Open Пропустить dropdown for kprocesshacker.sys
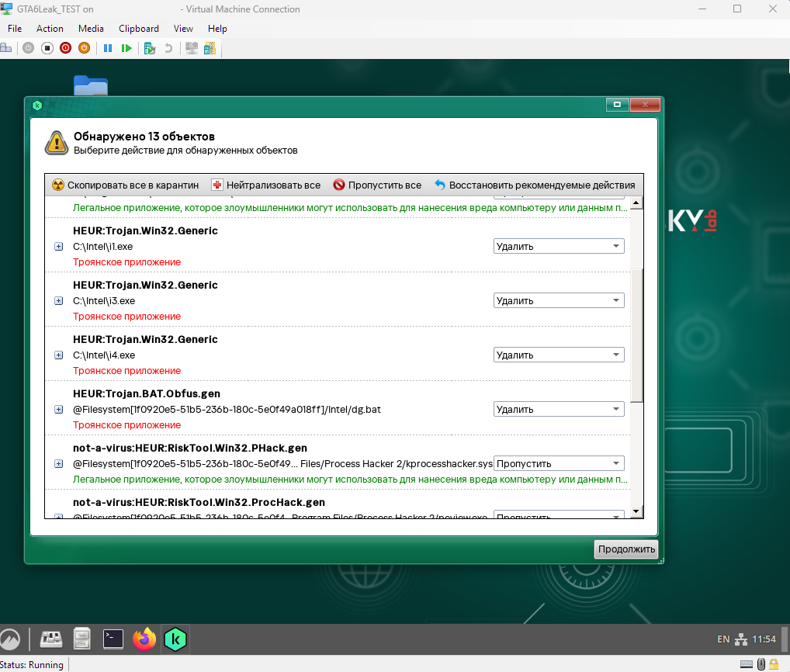The image size is (790, 672). pyautogui.click(x=559, y=464)
